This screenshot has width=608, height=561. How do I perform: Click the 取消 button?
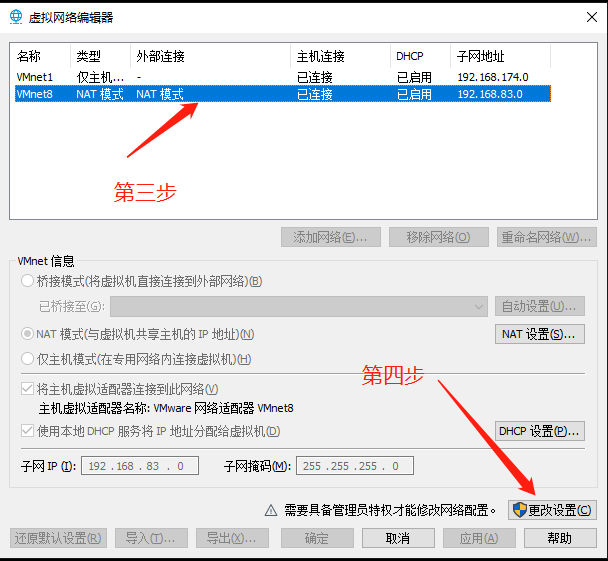(398, 538)
